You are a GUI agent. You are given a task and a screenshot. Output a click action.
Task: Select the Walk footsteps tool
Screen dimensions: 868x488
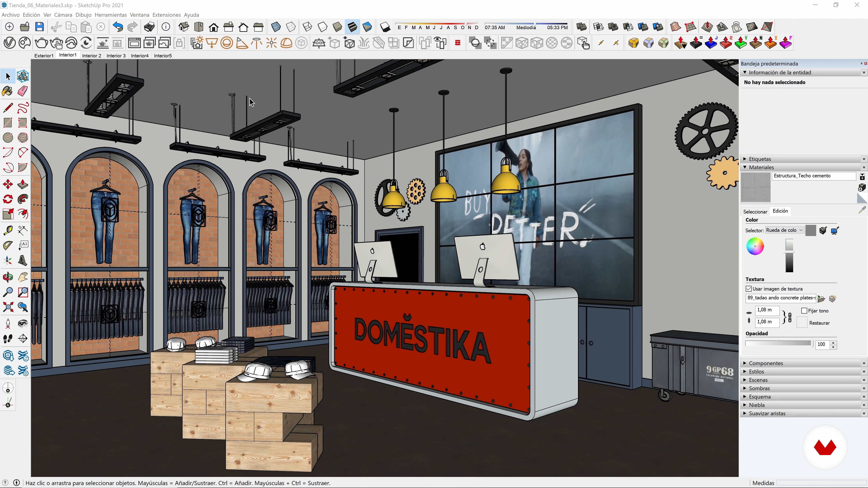point(8,338)
